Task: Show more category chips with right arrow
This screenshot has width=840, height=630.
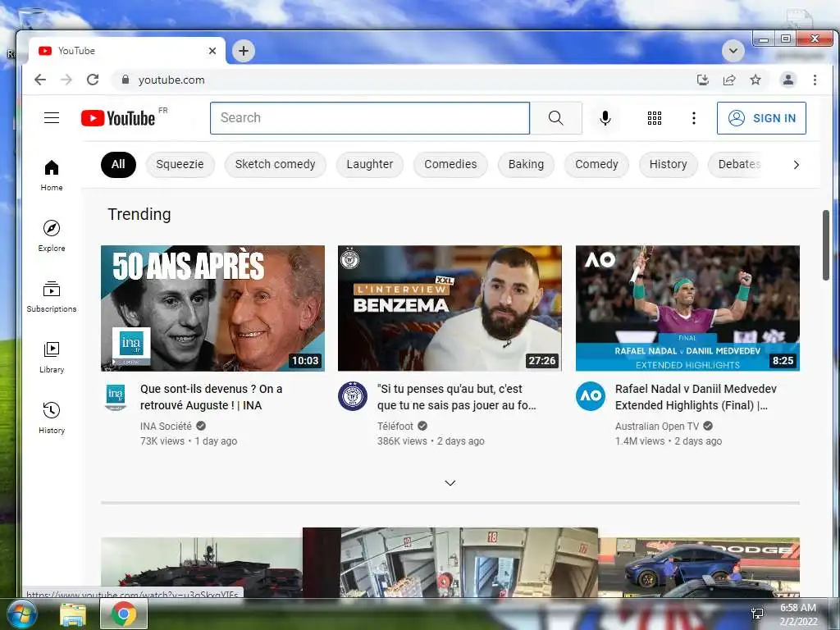Action: (796, 165)
